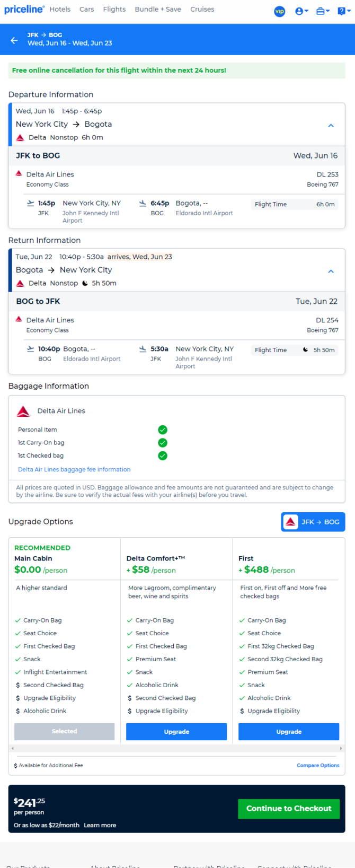The width and height of the screenshot is (355, 868).
Task: Collapse the return flight details chevron
Action: click(x=331, y=271)
